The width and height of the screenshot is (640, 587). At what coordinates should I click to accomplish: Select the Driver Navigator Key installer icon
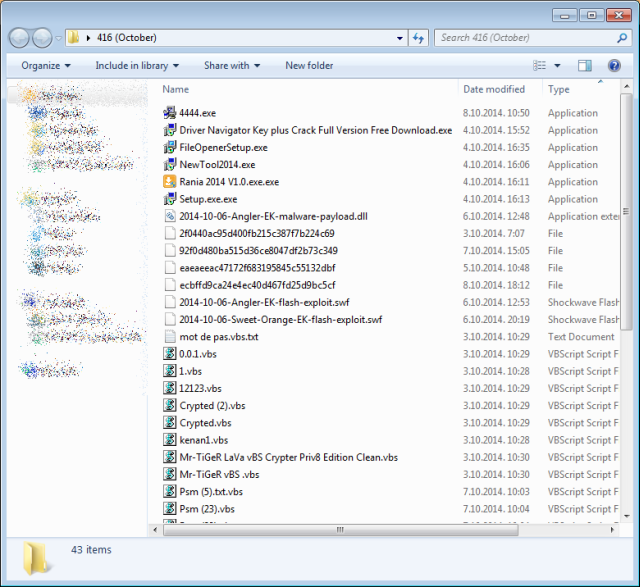(x=169, y=130)
